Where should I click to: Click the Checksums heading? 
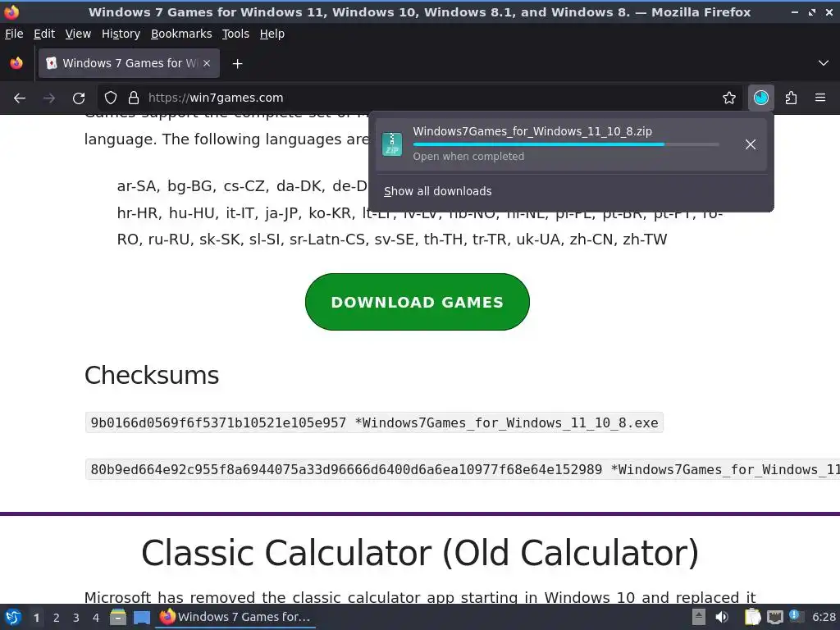[x=152, y=375]
